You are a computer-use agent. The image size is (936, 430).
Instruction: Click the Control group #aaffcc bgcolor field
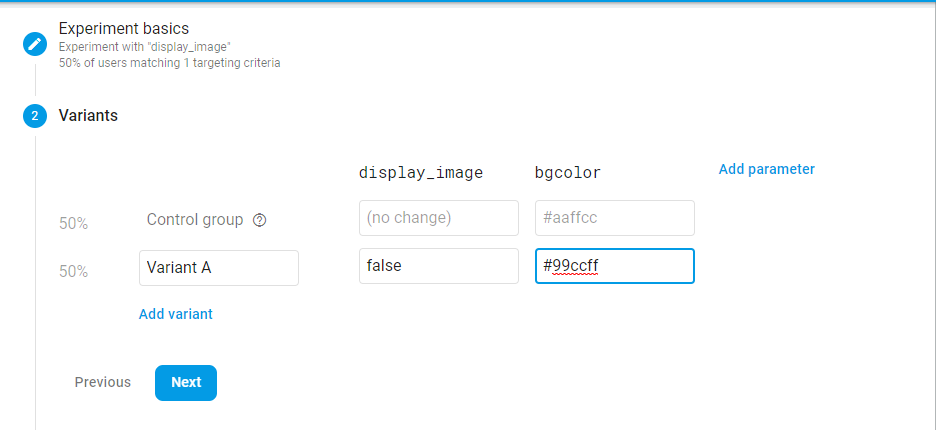click(x=615, y=218)
